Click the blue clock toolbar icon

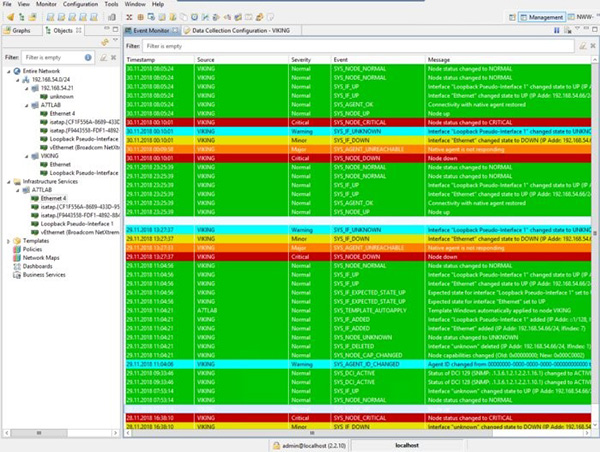click(x=194, y=17)
